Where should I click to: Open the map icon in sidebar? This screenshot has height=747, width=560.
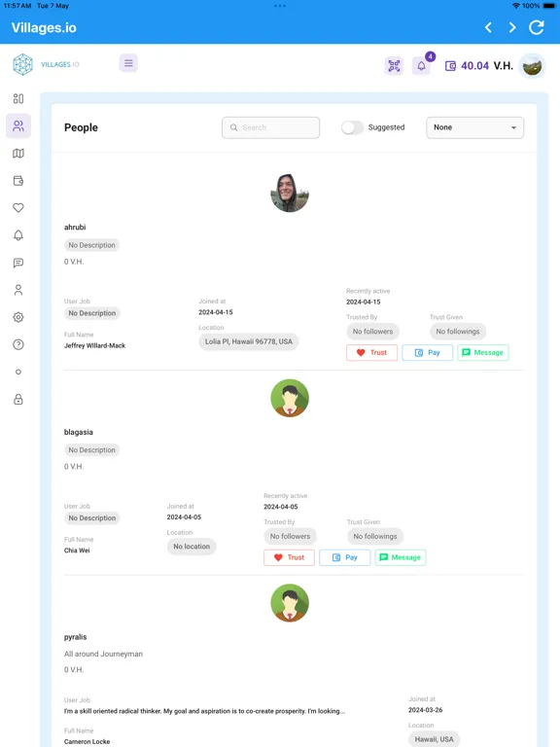18,154
